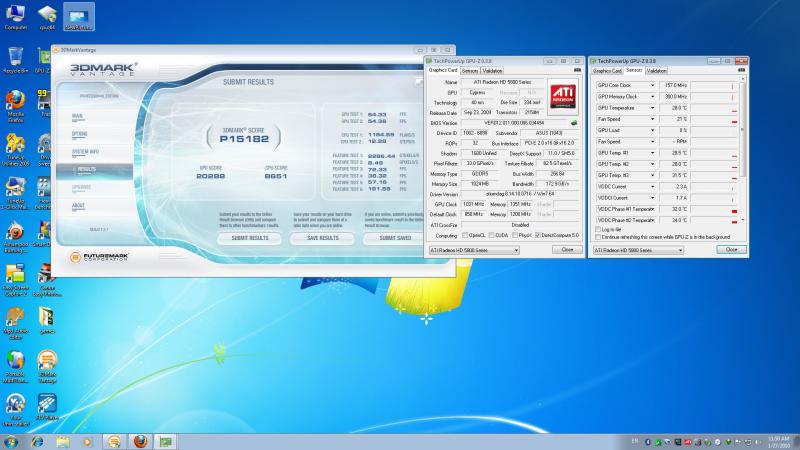The height and width of the screenshot is (450, 800).
Task: Click the Fan Speed percent sensor graph
Action: 714,119
